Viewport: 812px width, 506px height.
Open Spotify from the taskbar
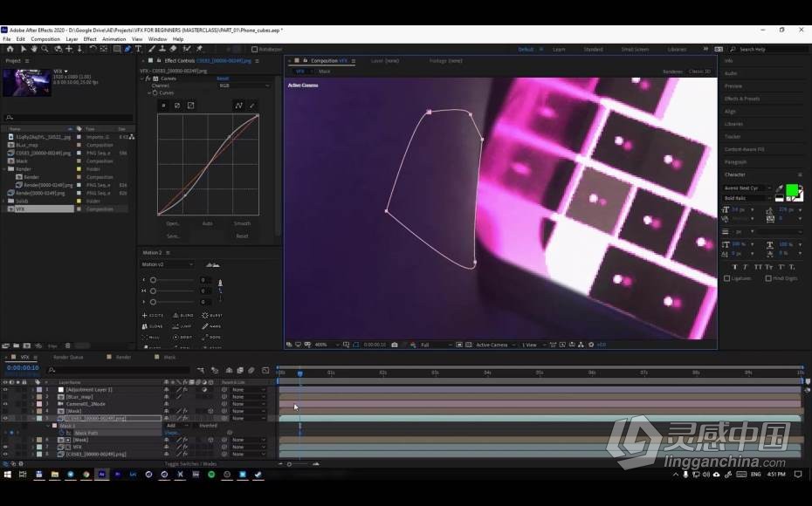tap(211, 474)
